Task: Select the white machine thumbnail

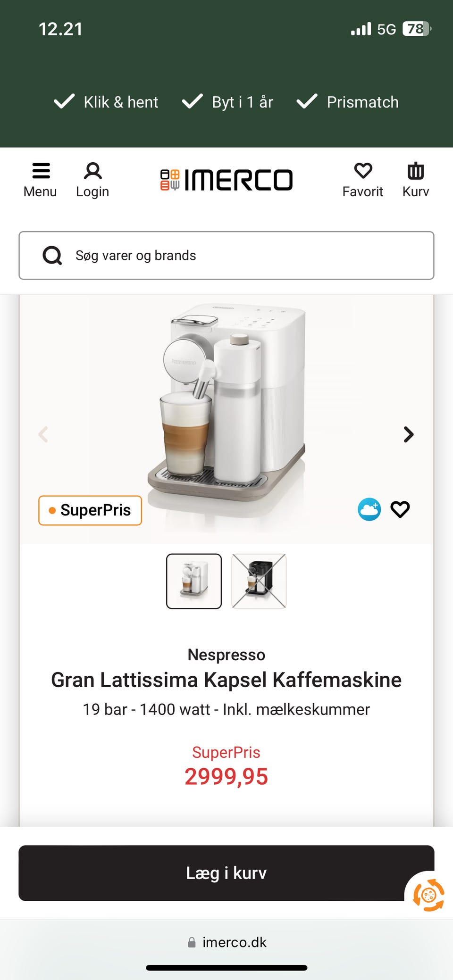Action: pos(194,581)
